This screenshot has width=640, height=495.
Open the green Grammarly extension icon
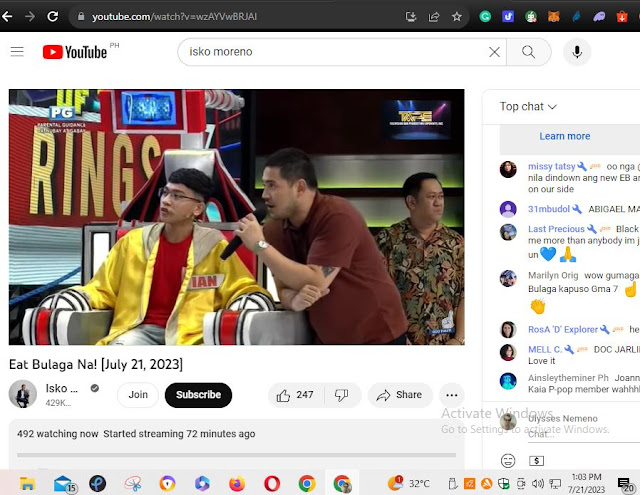(485, 17)
